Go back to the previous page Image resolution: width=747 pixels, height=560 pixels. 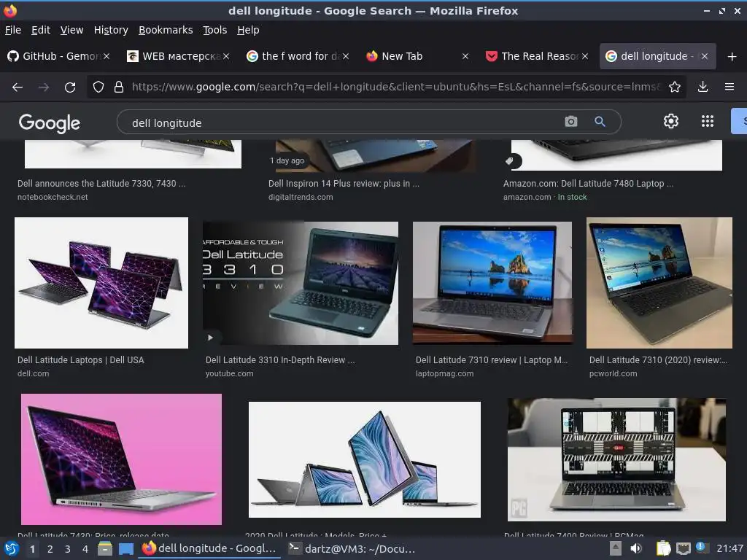[x=18, y=87]
